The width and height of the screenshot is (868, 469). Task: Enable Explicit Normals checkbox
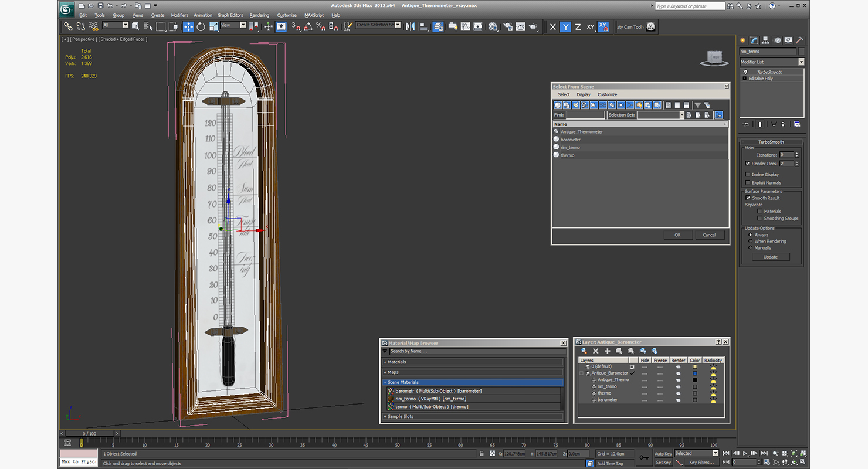click(748, 183)
